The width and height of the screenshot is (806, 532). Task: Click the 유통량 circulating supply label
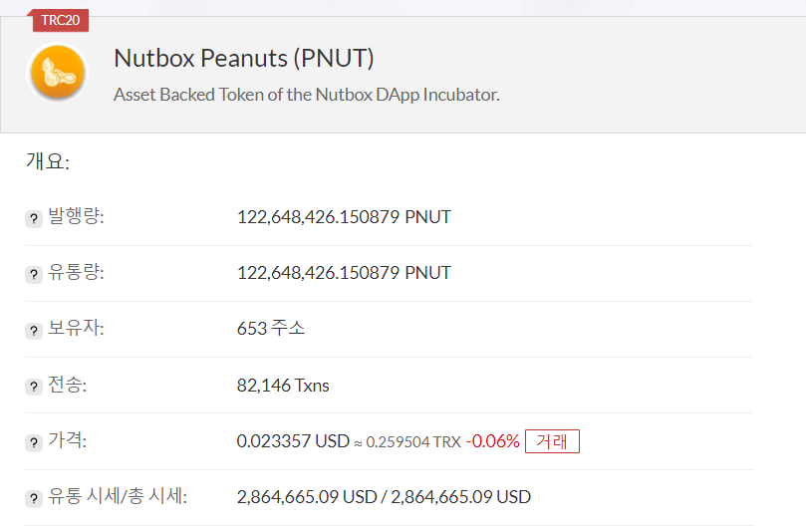[x=76, y=272]
